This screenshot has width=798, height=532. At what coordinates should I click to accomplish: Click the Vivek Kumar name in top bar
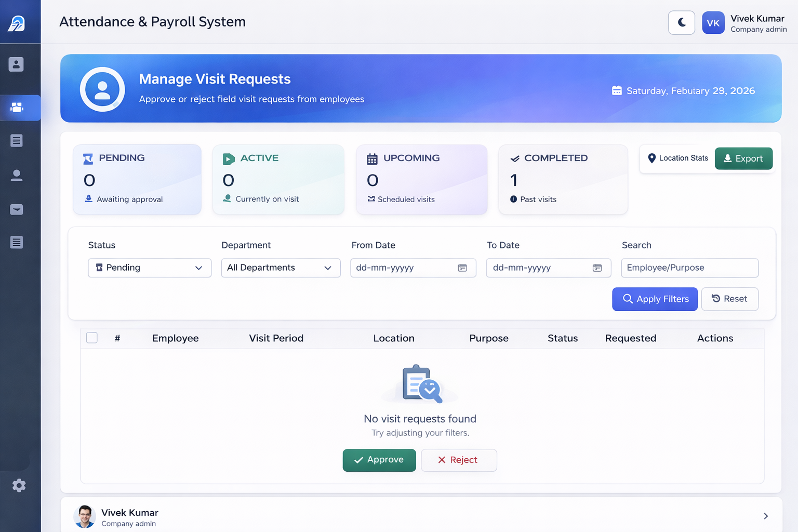coord(757,18)
